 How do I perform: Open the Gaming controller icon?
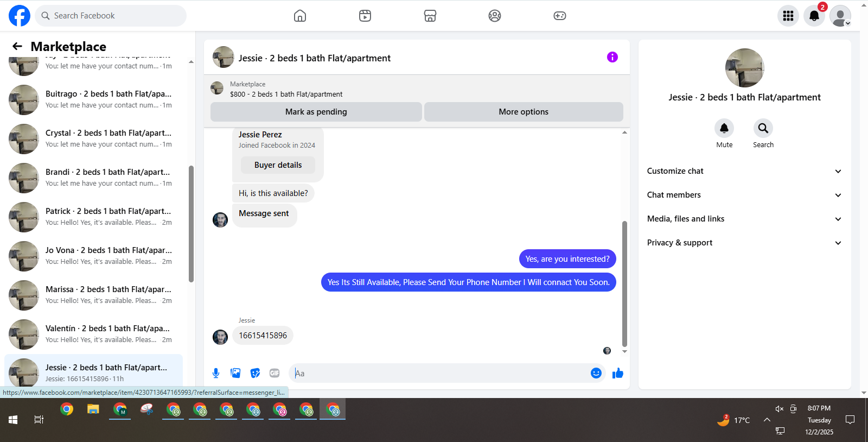[560, 16]
